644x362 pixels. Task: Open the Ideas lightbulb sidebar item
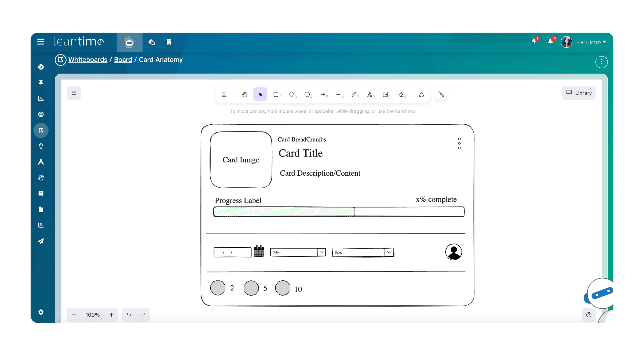coord(41,146)
